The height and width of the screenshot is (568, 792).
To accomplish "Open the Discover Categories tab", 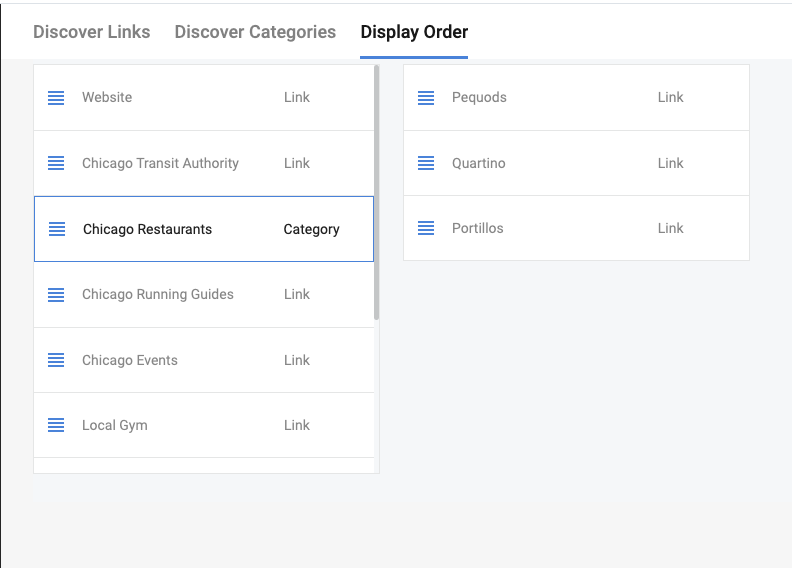I will tap(255, 32).
